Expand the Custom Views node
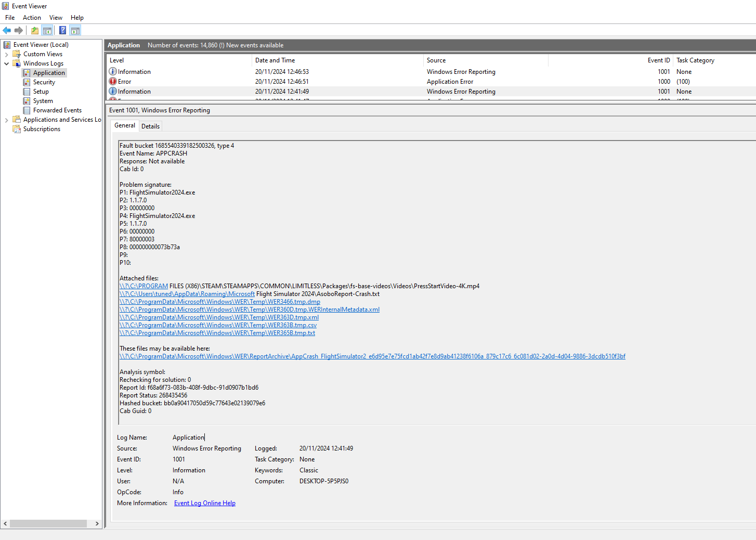The width and height of the screenshot is (756, 540). pyautogui.click(x=6, y=54)
